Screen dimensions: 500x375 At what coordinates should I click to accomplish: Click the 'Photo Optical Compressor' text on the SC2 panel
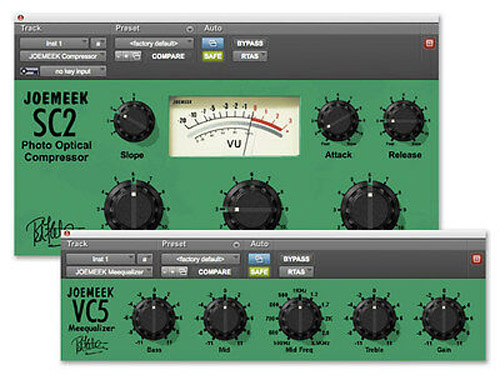56,151
